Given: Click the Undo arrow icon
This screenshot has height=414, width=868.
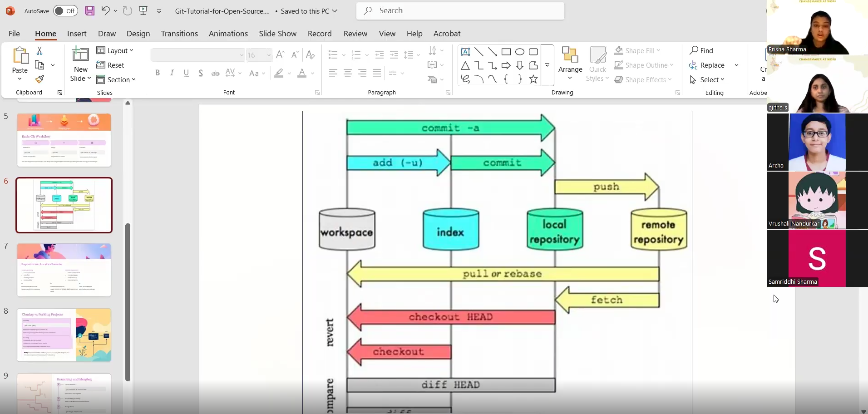Looking at the screenshot, I should coord(105,11).
